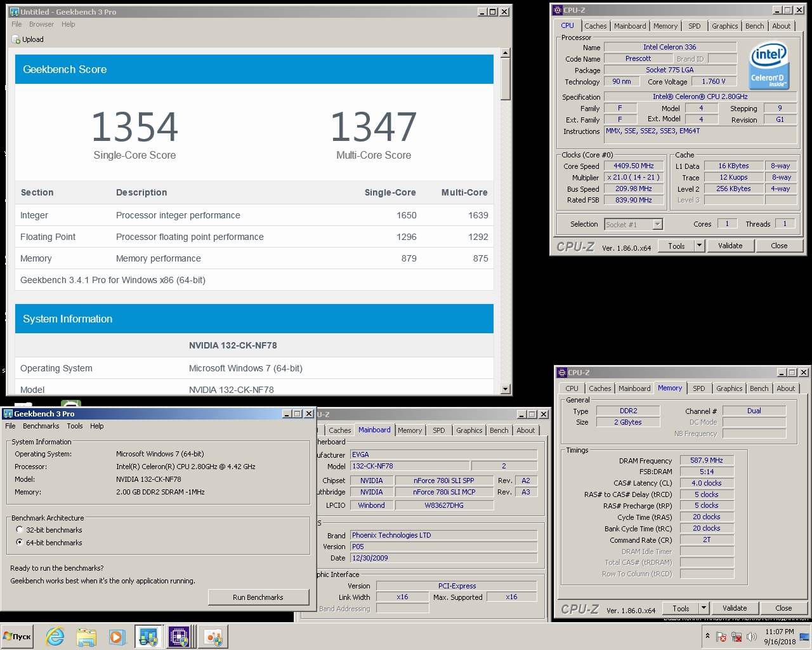Image resolution: width=812 pixels, height=650 pixels.
Task: Click the BIOS date 12/30/2009 field
Action: (x=443, y=558)
